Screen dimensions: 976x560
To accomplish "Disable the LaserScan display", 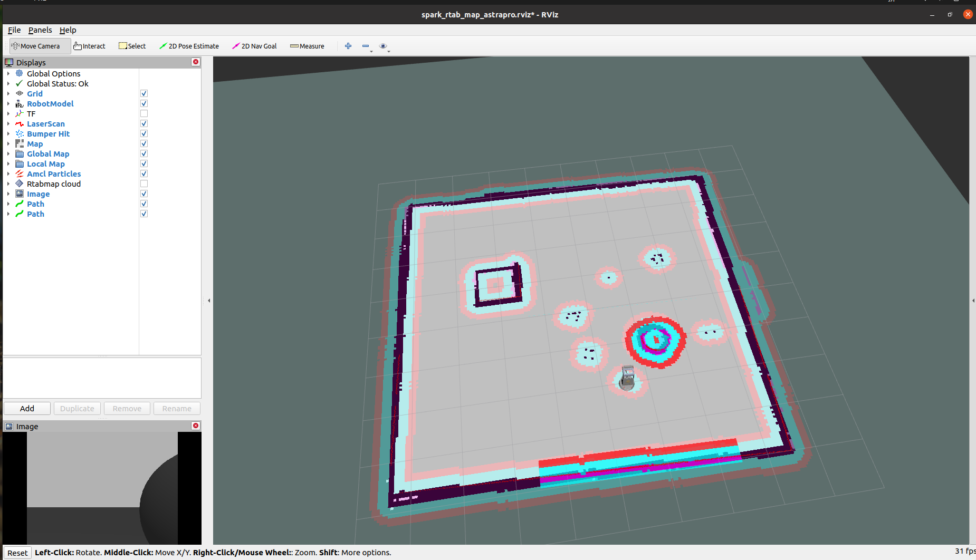I will click(143, 123).
